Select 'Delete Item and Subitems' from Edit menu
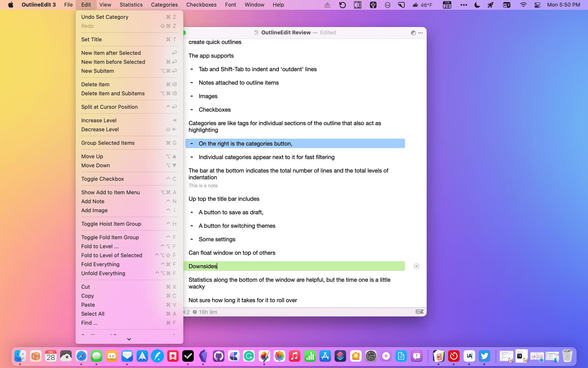Viewport: 588px width, 368px height. click(x=112, y=93)
